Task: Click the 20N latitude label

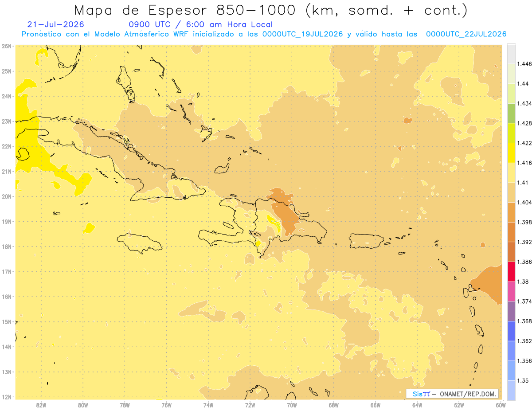Action: (x=6, y=196)
